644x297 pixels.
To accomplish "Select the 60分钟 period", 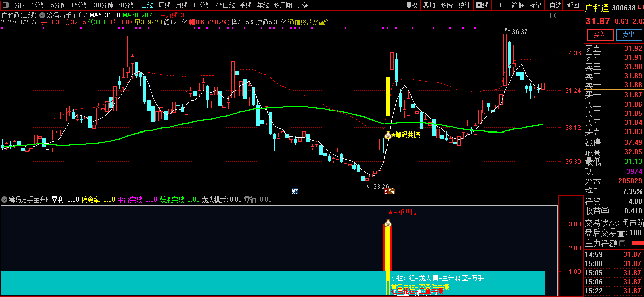I will point(127,5).
